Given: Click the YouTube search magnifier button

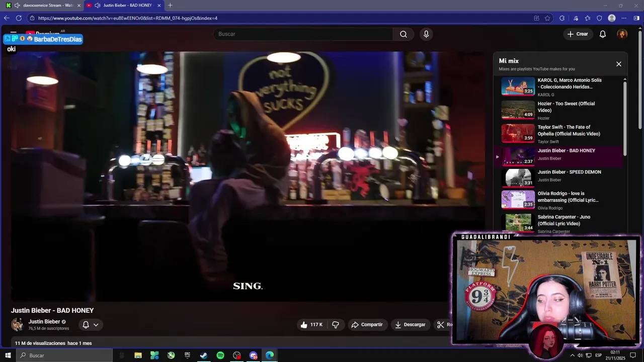Looking at the screenshot, I should pyautogui.click(x=404, y=34).
